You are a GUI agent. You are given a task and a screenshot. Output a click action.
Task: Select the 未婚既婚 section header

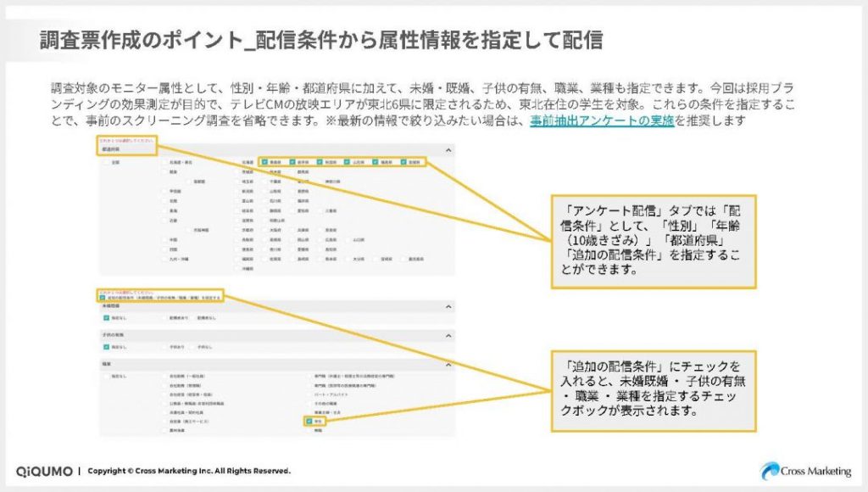click(x=277, y=306)
